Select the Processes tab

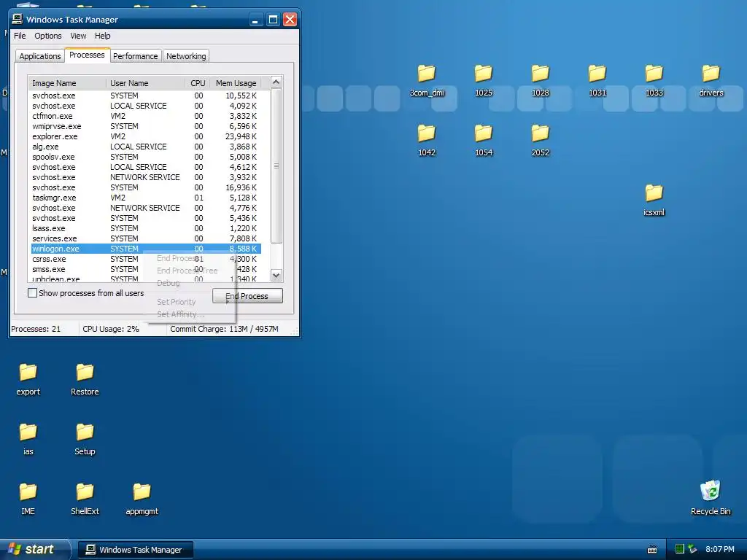(x=88, y=55)
